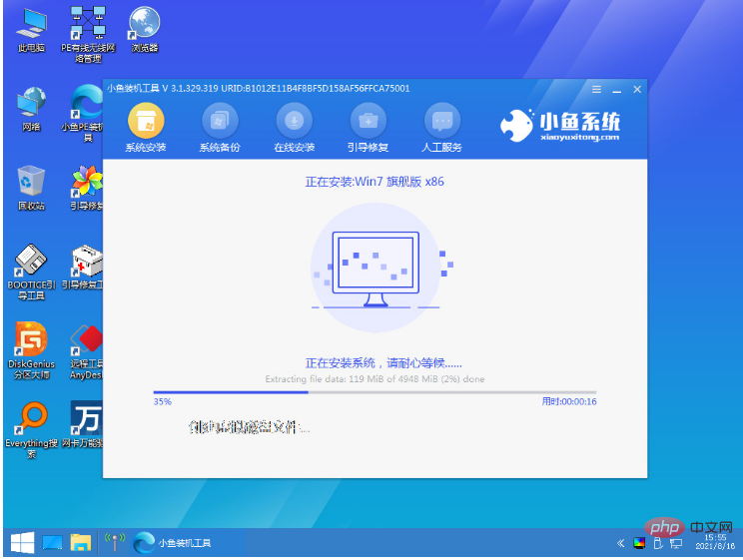Open 网卡万能驱动 desktop icon
This screenshot has width=743, height=560.
point(83,424)
